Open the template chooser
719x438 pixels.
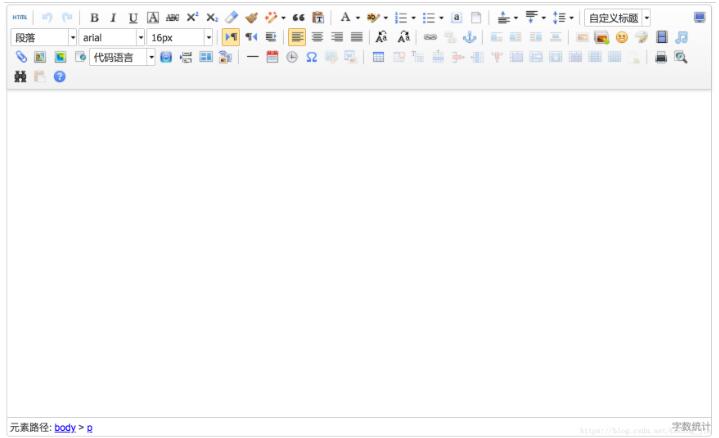[206, 57]
